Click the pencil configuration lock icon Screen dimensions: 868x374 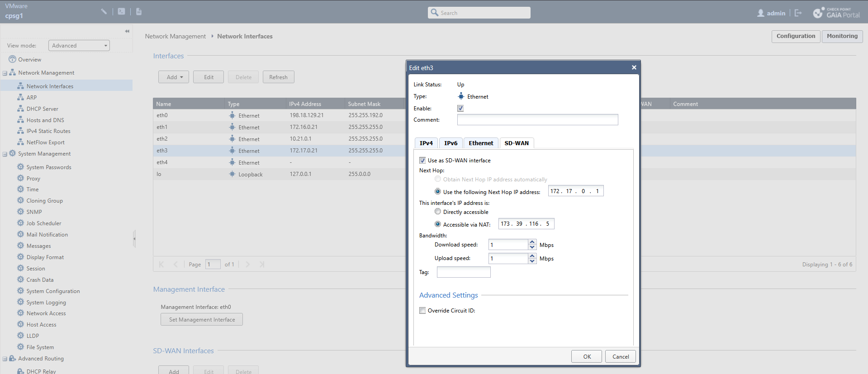104,12
